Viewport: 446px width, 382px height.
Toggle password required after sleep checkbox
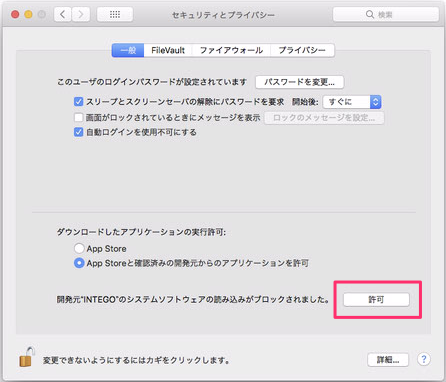pyautogui.click(x=78, y=102)
